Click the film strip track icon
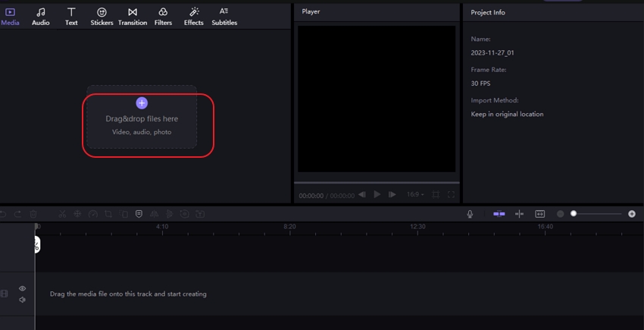 tap(4, 294)
